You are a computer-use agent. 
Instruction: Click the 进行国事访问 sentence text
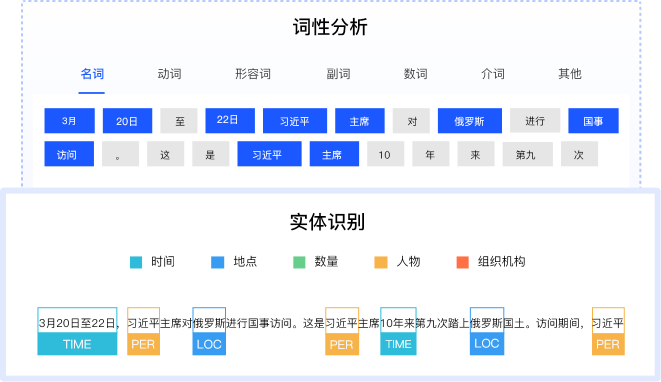[x=259, y=323]
